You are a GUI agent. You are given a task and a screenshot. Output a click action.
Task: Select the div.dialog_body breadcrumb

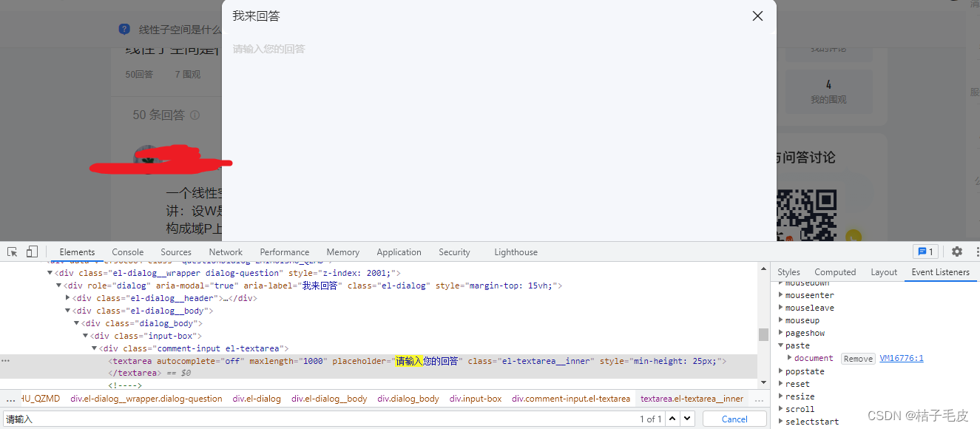pos(408,399)
